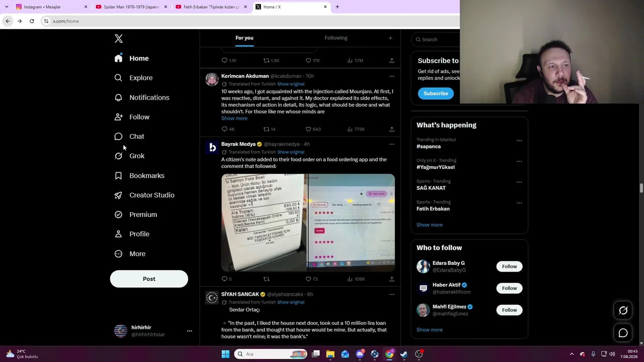Show original text of SİYAH SANCAK post
The height and width of the screenshot is (362, 644).
tap(291, 302)
